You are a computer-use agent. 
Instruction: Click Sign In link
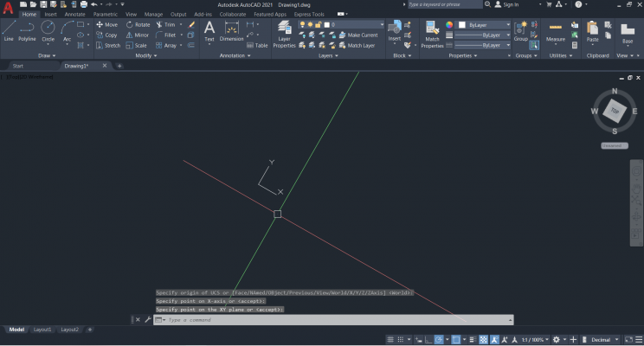511,4
